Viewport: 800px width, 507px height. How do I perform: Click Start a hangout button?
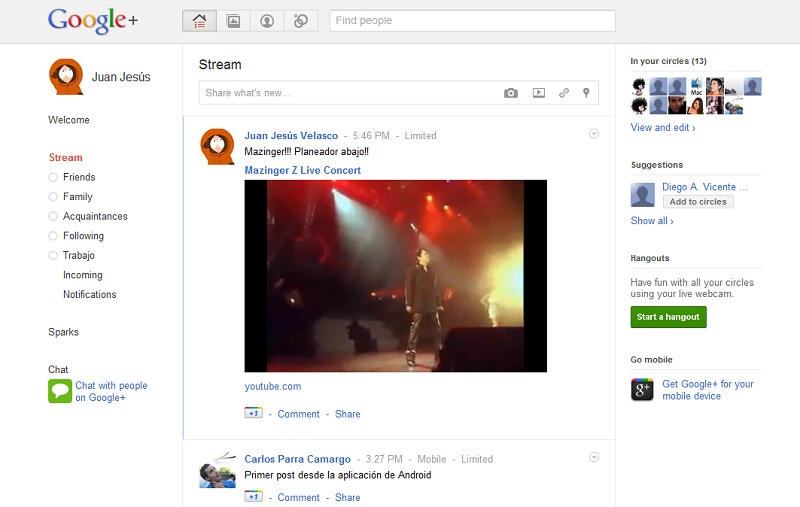pyautogui.click(x=668, y=317)
